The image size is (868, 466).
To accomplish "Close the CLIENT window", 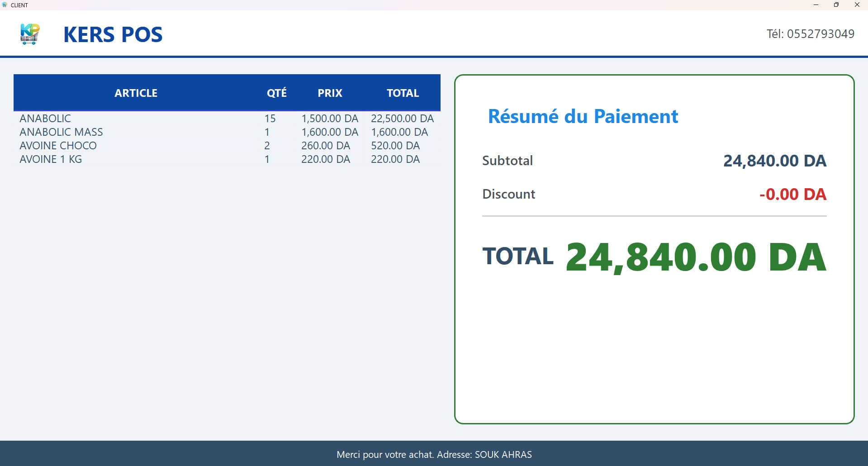I will pyautogui.click(x=857, y=5).
